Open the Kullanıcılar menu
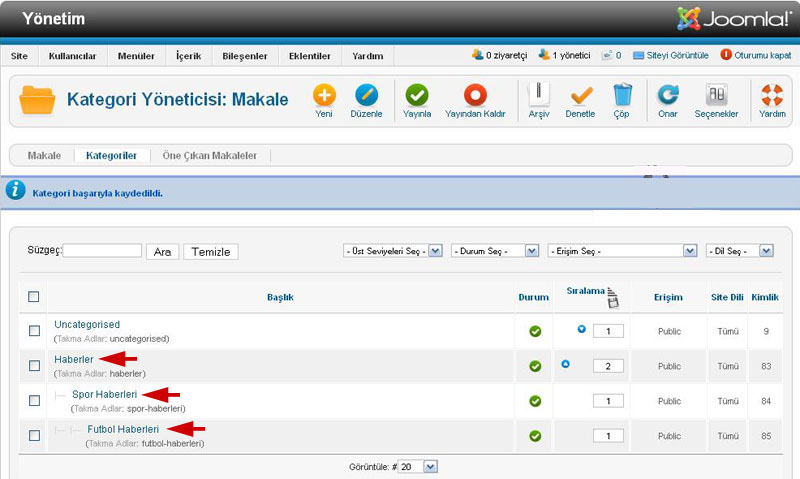800x479 pixels. click(x=72, y=56)
